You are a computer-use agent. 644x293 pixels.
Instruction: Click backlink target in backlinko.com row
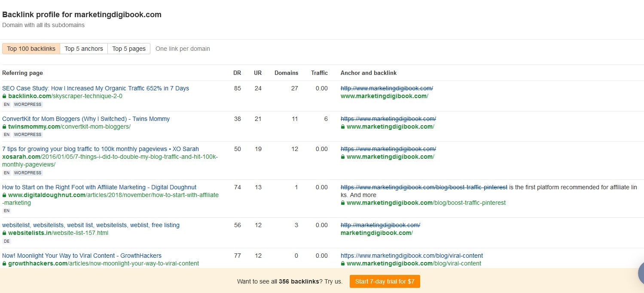385,96
